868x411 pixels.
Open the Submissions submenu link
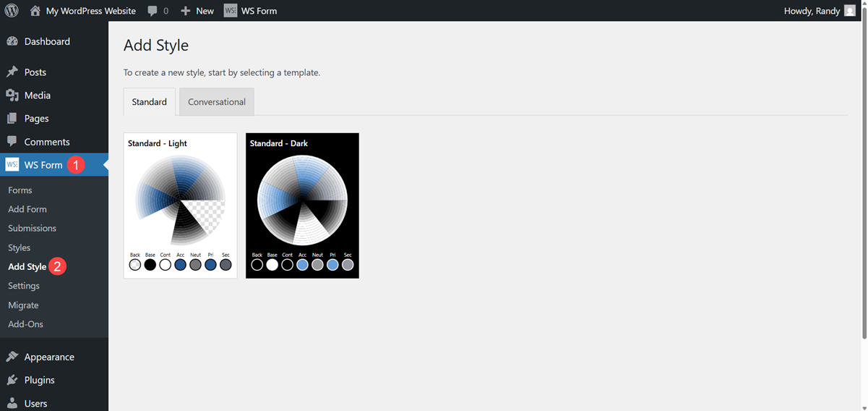[32, 228]
